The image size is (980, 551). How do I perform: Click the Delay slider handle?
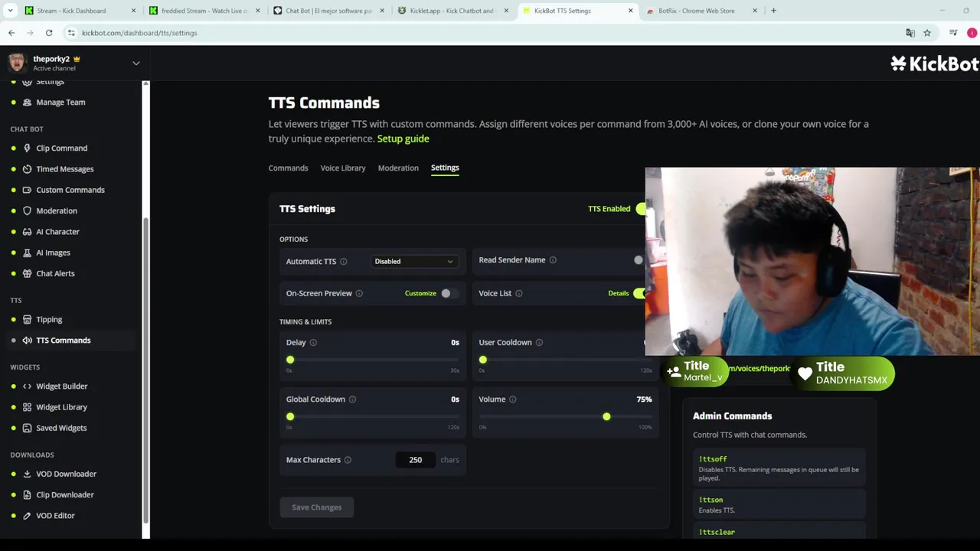point(290,360)
